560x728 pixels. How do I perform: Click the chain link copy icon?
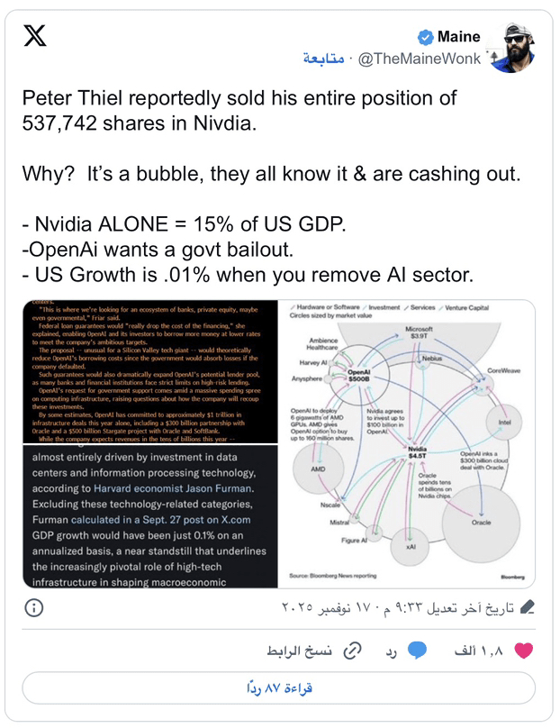pos(355,650)
